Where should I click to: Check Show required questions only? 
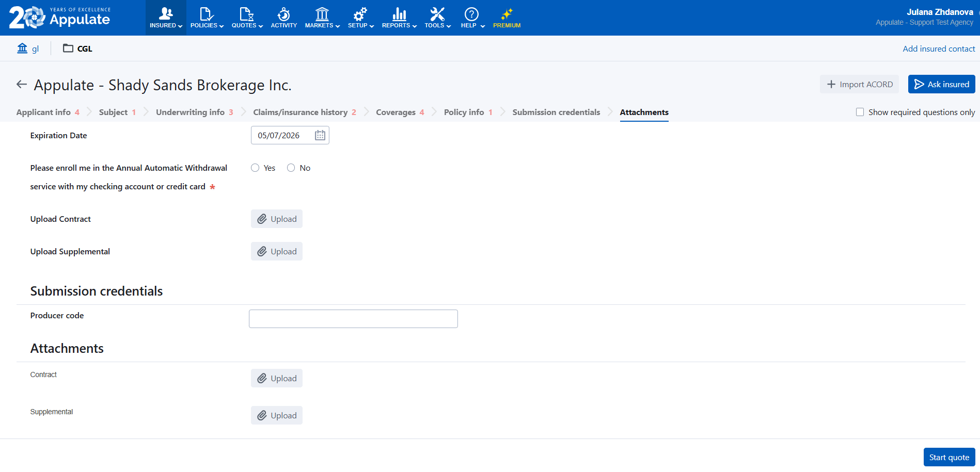860,112
